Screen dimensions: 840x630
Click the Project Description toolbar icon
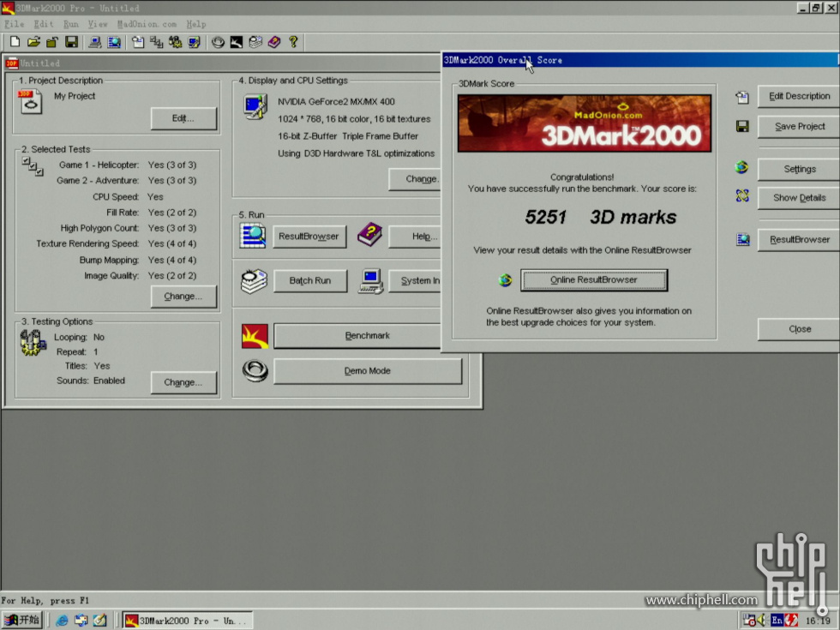pos(138,42)
